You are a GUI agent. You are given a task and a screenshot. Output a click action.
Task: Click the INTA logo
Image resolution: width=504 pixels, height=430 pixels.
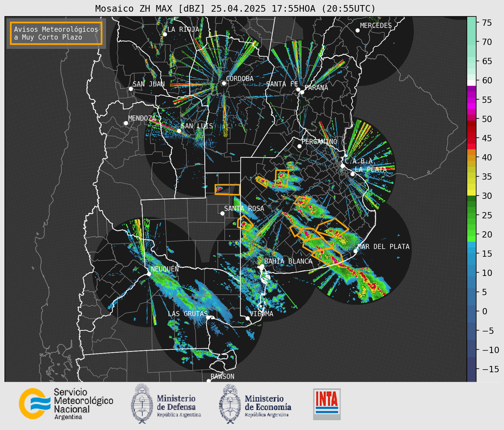327,404
